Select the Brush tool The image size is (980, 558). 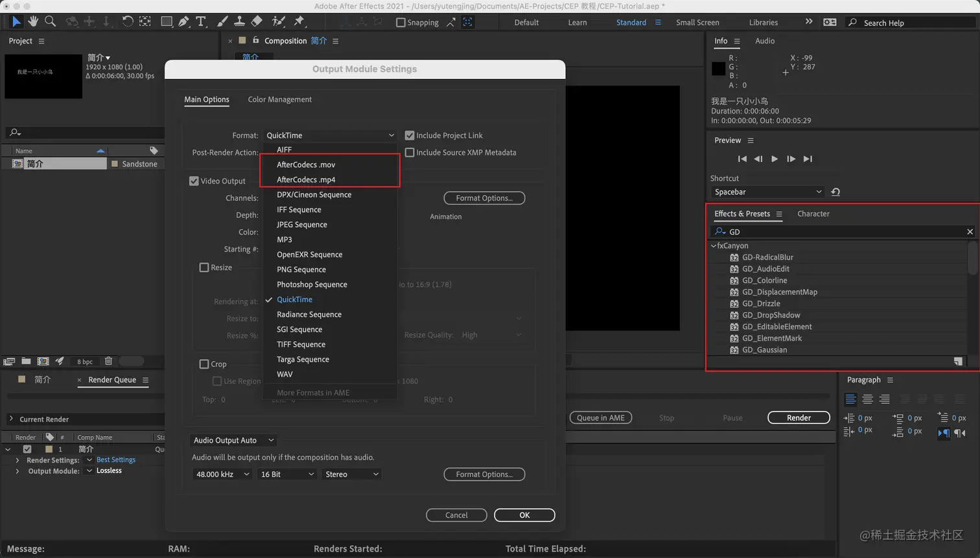[222, 21]
